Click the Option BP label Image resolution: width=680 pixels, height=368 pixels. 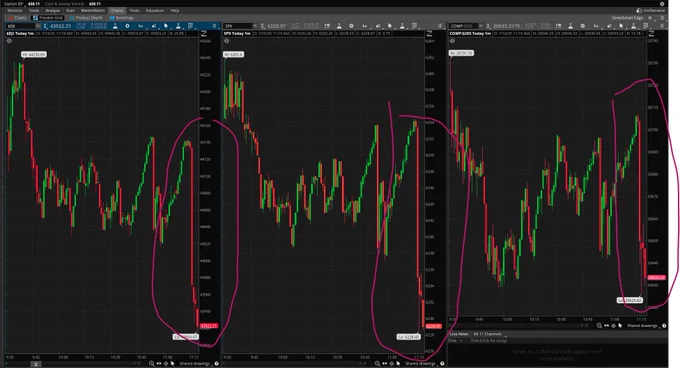[13, 3]
